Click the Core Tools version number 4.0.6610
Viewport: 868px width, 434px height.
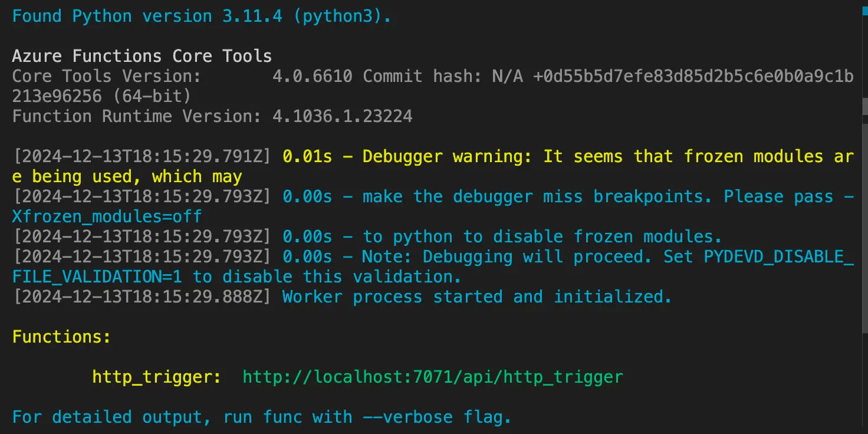(x=312, y=76)
